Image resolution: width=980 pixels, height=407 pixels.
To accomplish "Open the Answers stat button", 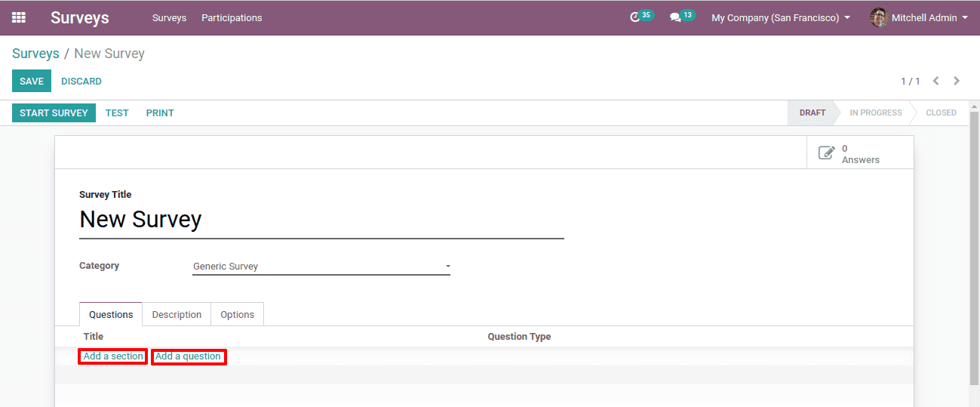I will [x=860, y=153].
